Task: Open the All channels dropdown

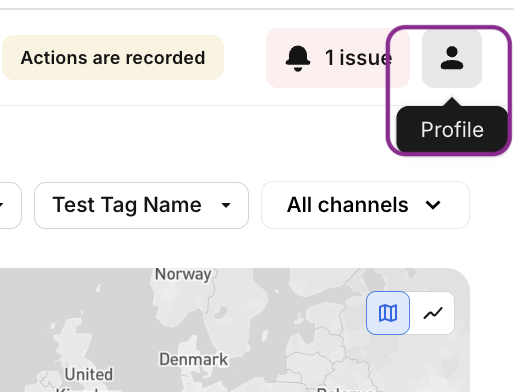Action: pyautogui.click(x=365, y=205)
